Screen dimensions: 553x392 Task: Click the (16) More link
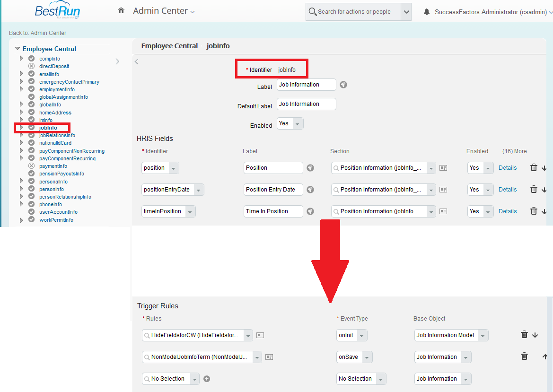click(x=514, y=151)
